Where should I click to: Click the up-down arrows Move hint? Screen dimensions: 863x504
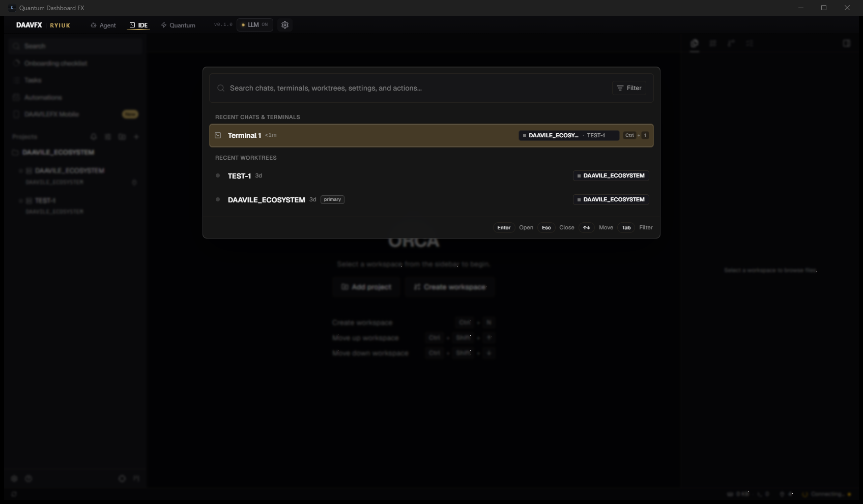(587, 227)
